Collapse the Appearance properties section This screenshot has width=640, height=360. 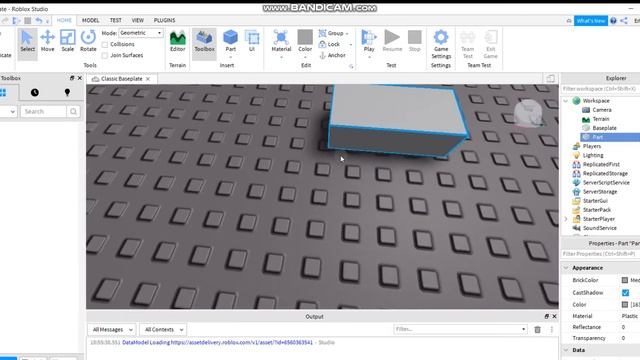(x=566, y=268)
